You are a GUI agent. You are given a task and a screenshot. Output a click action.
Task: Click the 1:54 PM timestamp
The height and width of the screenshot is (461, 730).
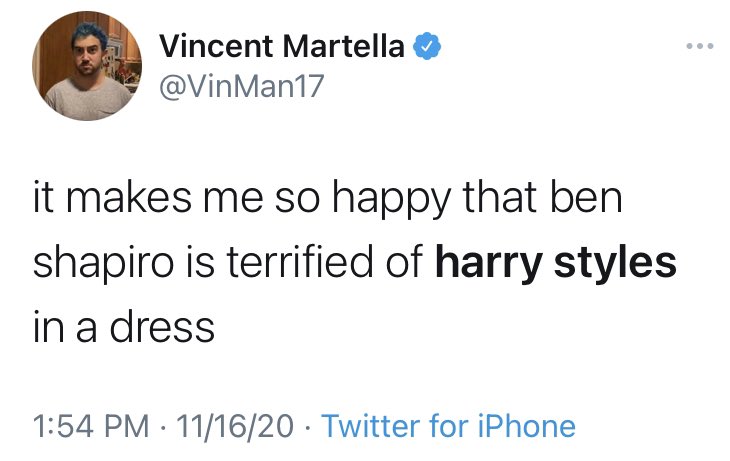[88, 427]
